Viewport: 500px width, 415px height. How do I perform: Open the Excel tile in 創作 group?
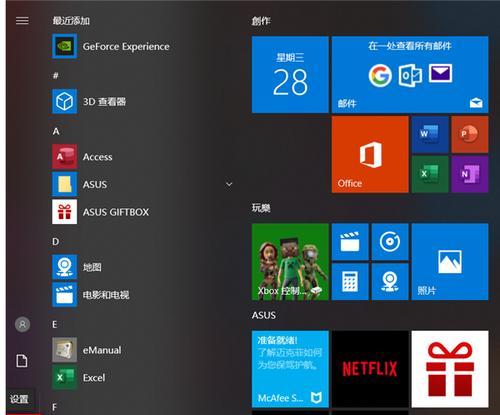(430, 174)
